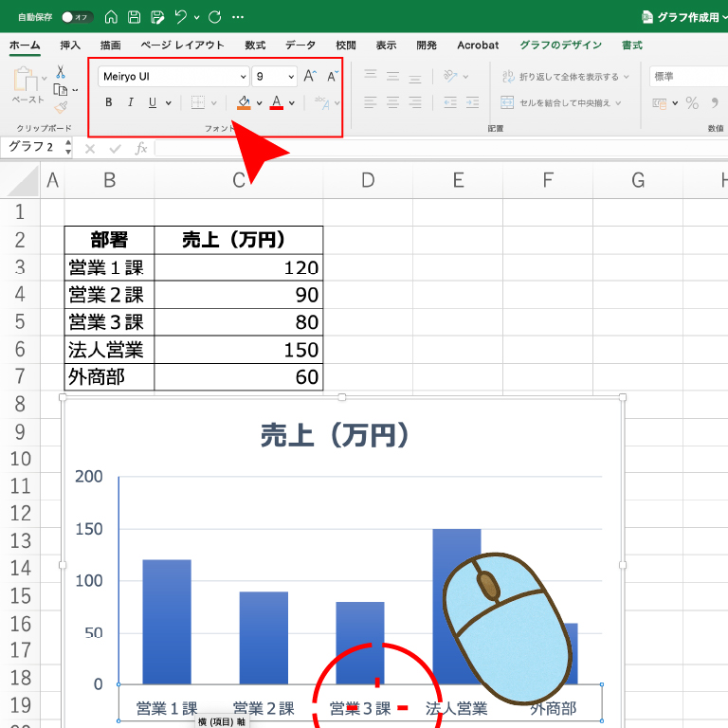Open the 書式 ribbon tab
Image resolution: width=728 pixels, height=728 pixels.
pyautogui.click(x=632, y=45)
